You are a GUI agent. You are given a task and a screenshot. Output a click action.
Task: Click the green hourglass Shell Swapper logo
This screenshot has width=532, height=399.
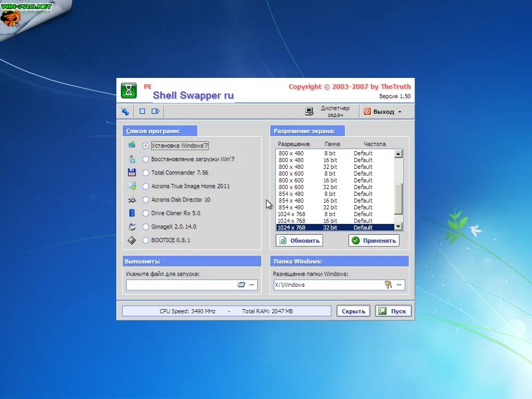(x=129, y=90)
